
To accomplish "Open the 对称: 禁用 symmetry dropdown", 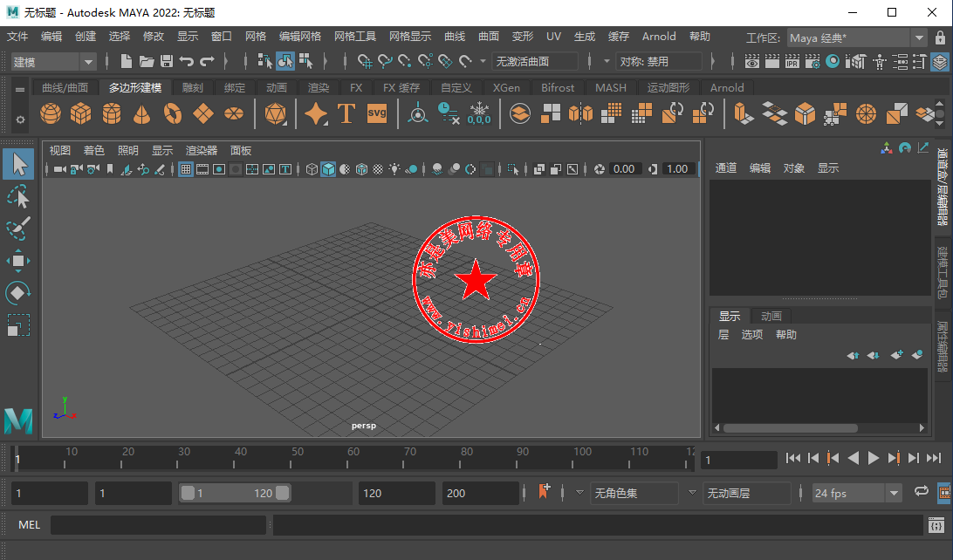I will pyautogui.click(x=659, y=61).
